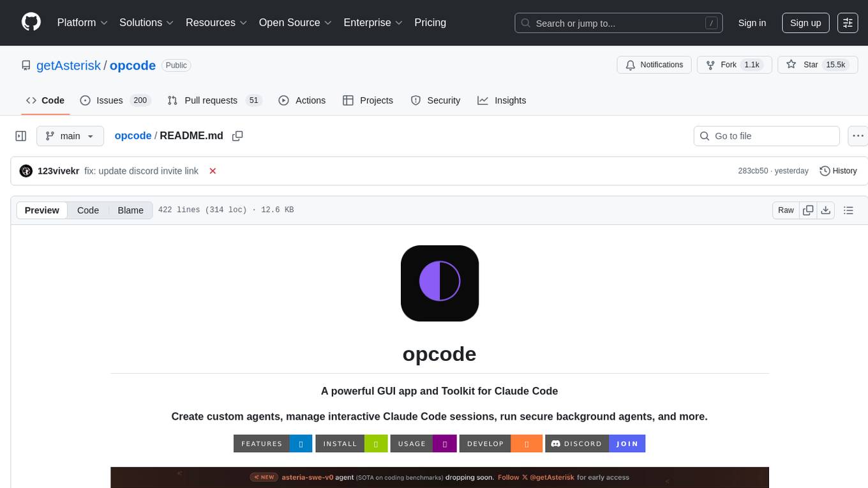This screenshot has height=488, width=868.
Task: Open the Pull requests tab
Action: pyautogui.click(x=214, y=100)
